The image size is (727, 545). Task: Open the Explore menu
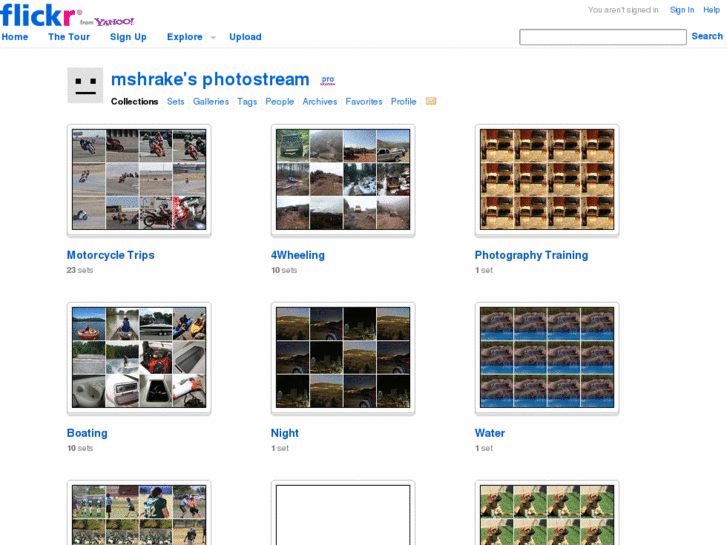[184, 37]
